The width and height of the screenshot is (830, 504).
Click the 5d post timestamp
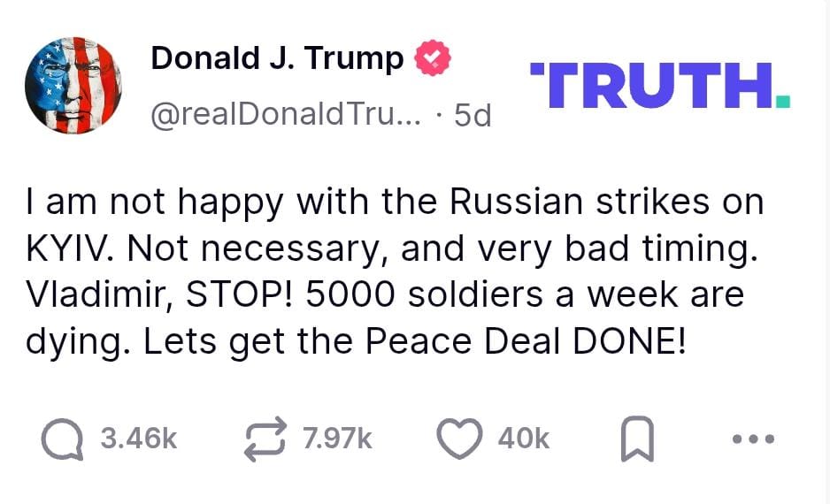click(472, 116)
